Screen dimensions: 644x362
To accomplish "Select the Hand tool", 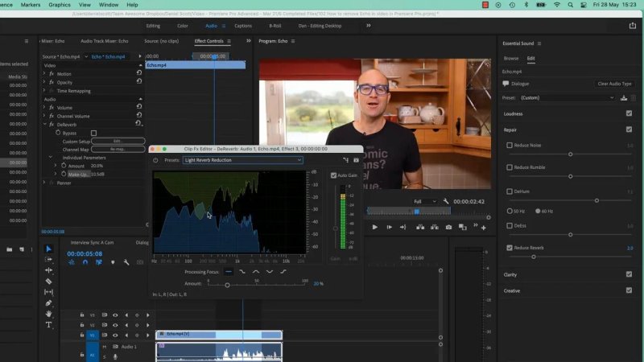I will [x=48, y=314].
